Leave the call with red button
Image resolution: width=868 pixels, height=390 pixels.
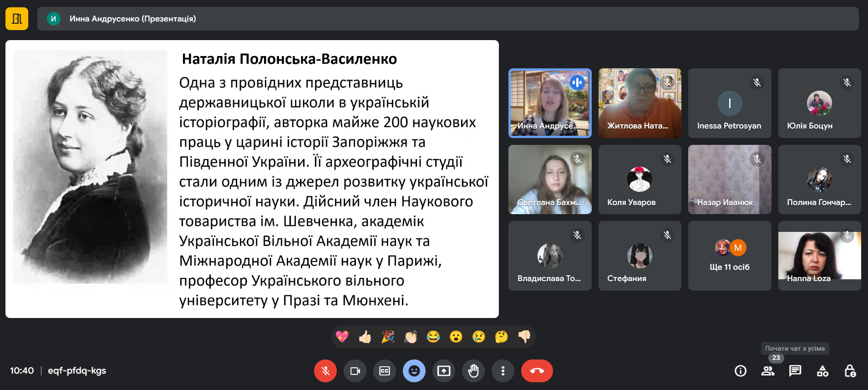coord(537,371)
